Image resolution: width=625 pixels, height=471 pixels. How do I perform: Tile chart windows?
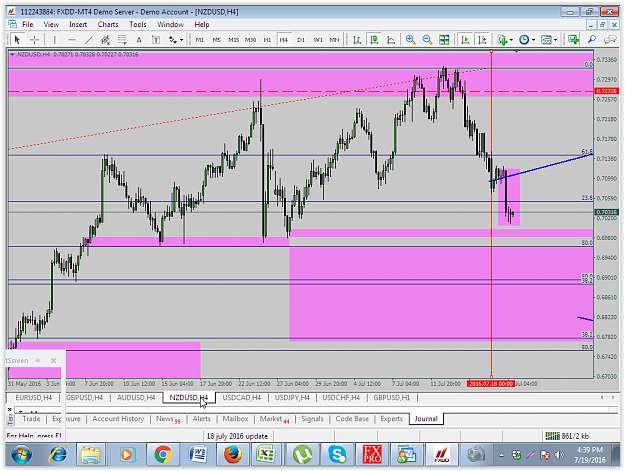pyautogui.click(x=444, y=39)
